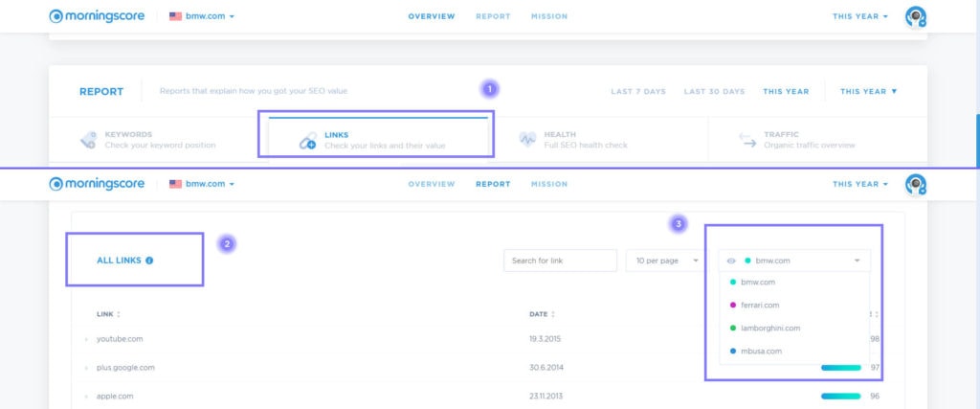Open the user avatar in the lower header
This screenshot has width=980, height=409.
coord(916,185)
